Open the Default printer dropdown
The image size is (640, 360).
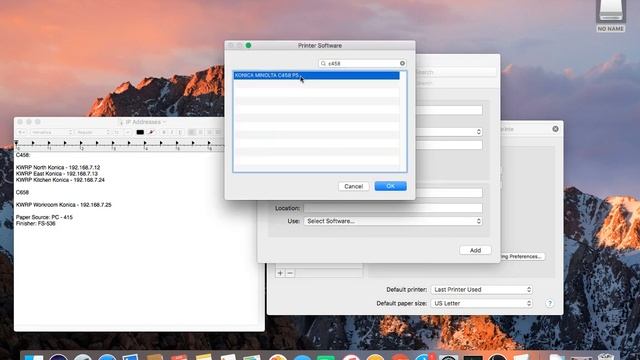click(x=482, y=289)
